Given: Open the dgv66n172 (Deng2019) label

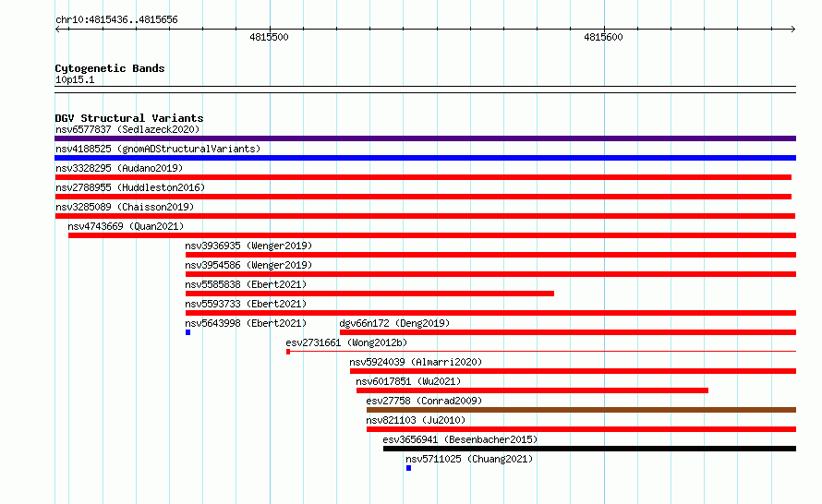Looking at the screenshot, I should (x=394, y=323).
